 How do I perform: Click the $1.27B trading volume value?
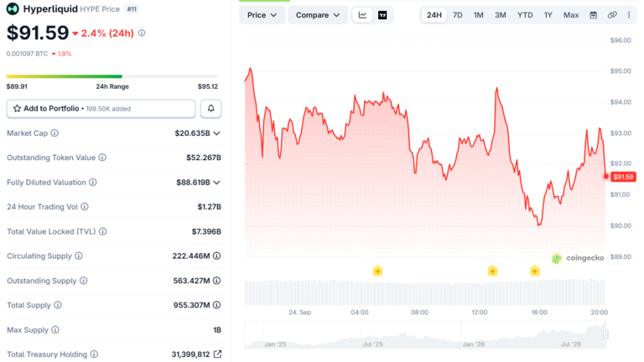click(x=209, y=206)
